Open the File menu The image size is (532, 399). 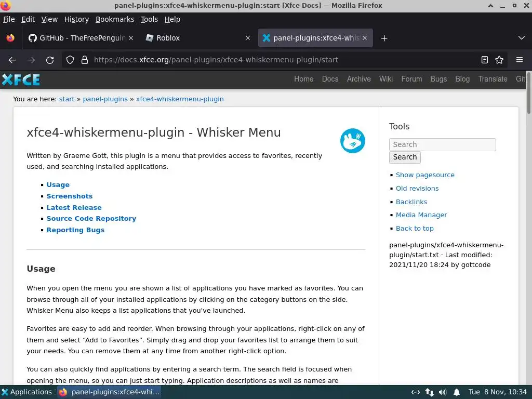tap(9, 19)
